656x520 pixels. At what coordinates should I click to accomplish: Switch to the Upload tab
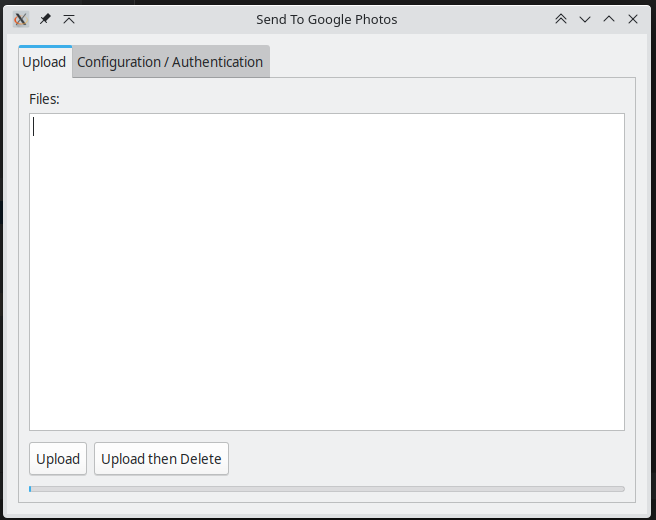click(x=44, y=62)
